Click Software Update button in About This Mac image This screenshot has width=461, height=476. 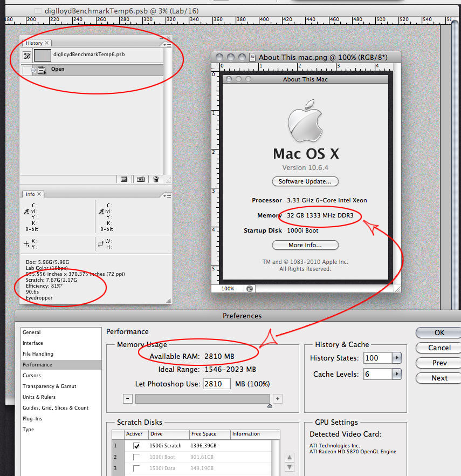305,181
